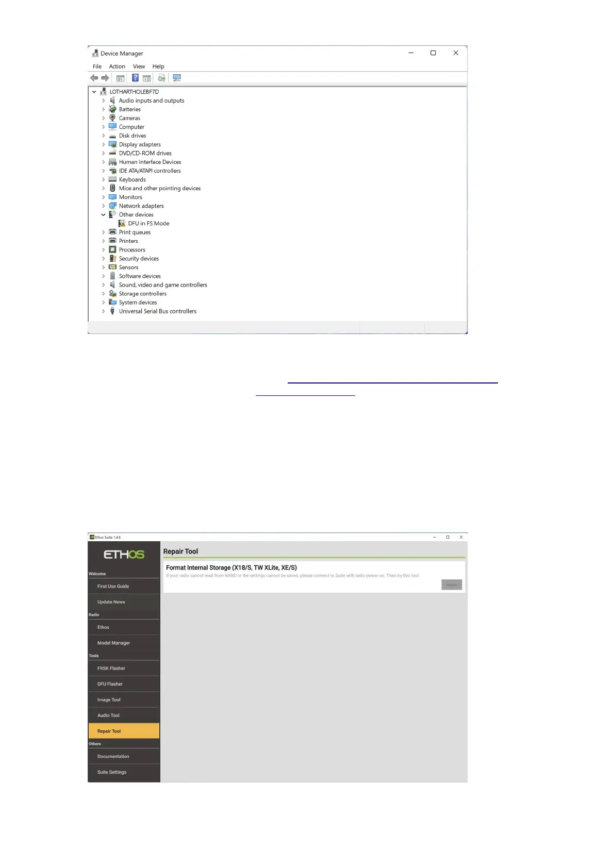Expand Print queues chevron
Image resolution: width=614 pixels, height=868 pixels.
point(103,232)
